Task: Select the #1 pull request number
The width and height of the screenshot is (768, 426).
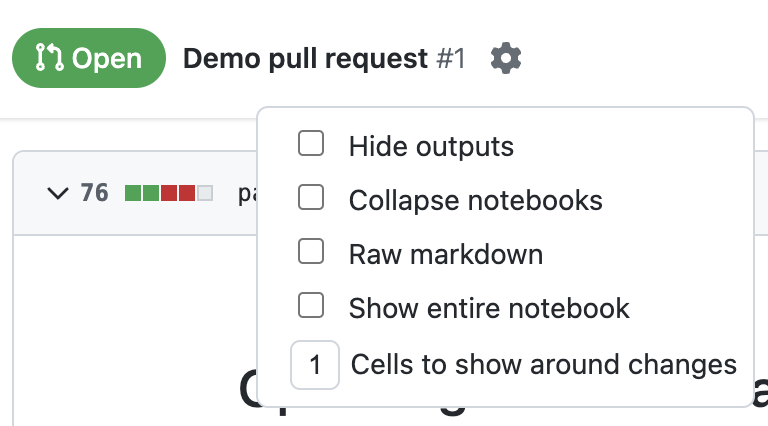Action: (x=451, y=59)
